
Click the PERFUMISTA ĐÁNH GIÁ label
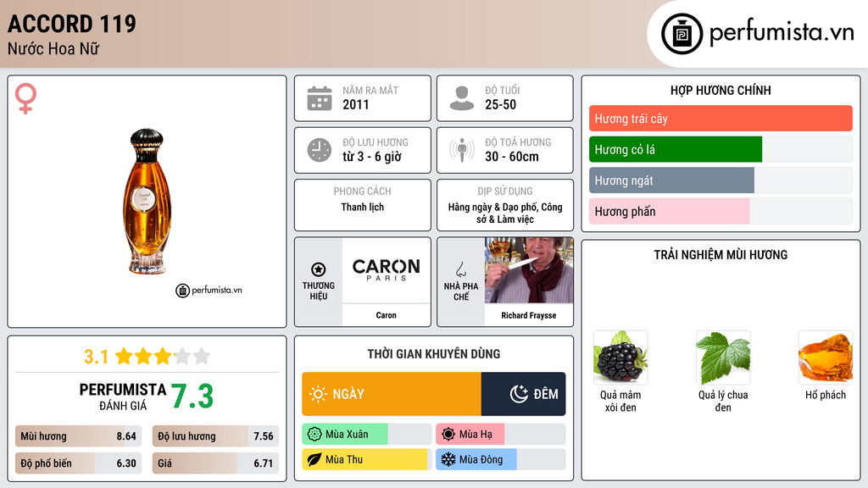click(122, 396)
